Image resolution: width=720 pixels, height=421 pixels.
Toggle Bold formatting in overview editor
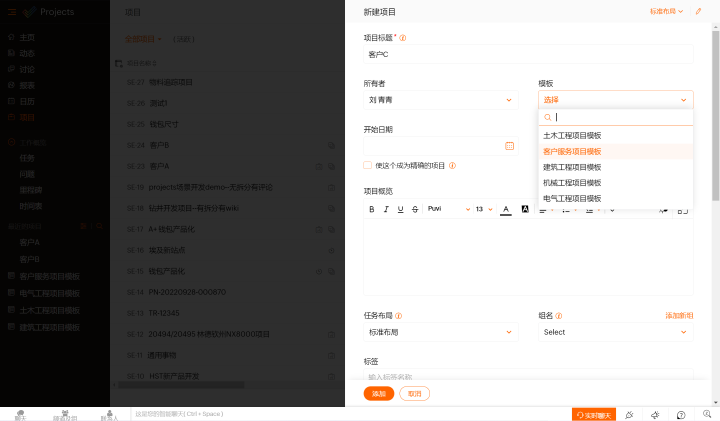[371, 209]
